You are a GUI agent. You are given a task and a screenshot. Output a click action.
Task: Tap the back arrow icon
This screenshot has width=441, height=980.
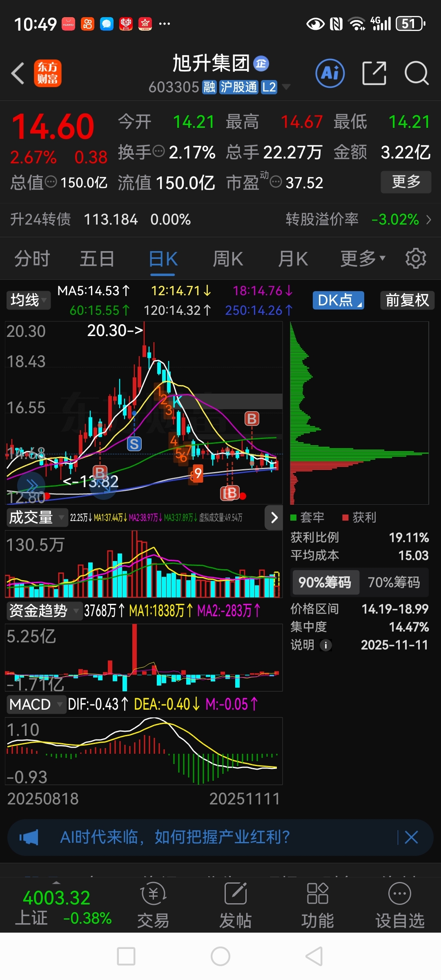pyautogui.click(x=18, y=73)
